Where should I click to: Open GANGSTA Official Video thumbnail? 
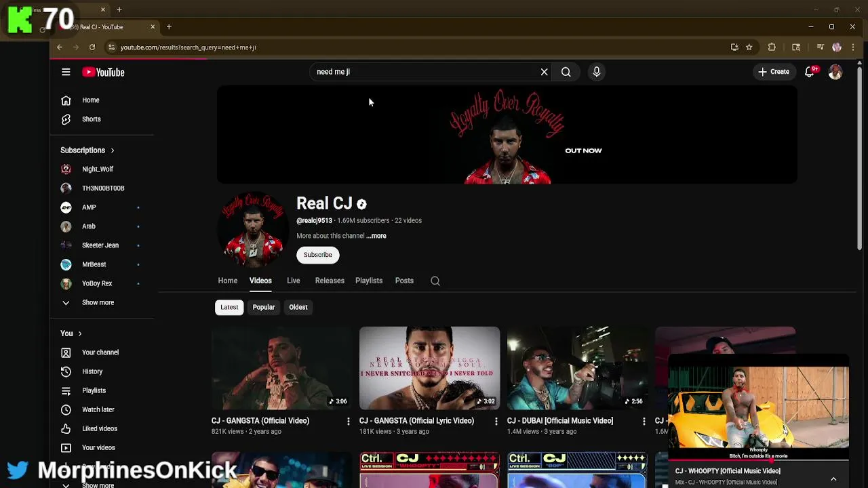coord(281,368)
